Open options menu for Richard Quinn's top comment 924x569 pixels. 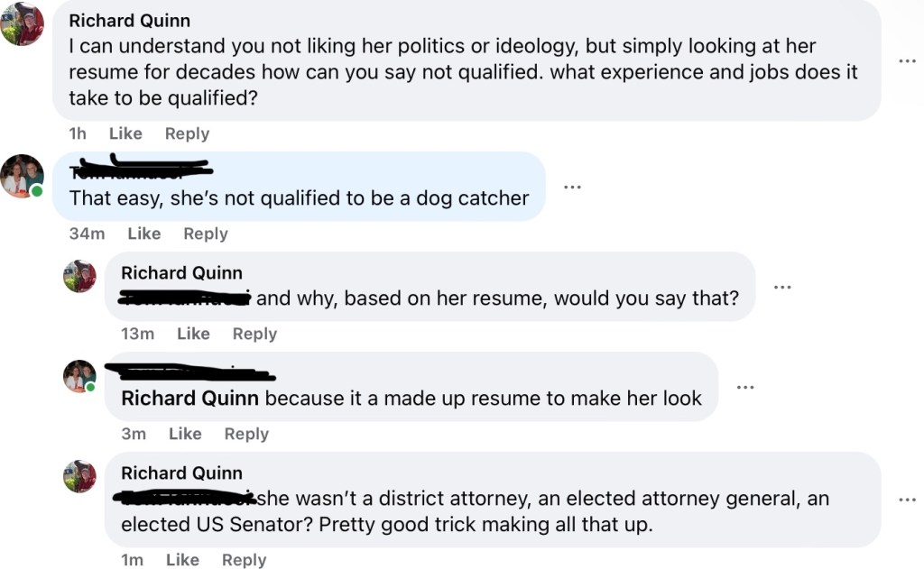pyautogui.click(x=907, y=60)
